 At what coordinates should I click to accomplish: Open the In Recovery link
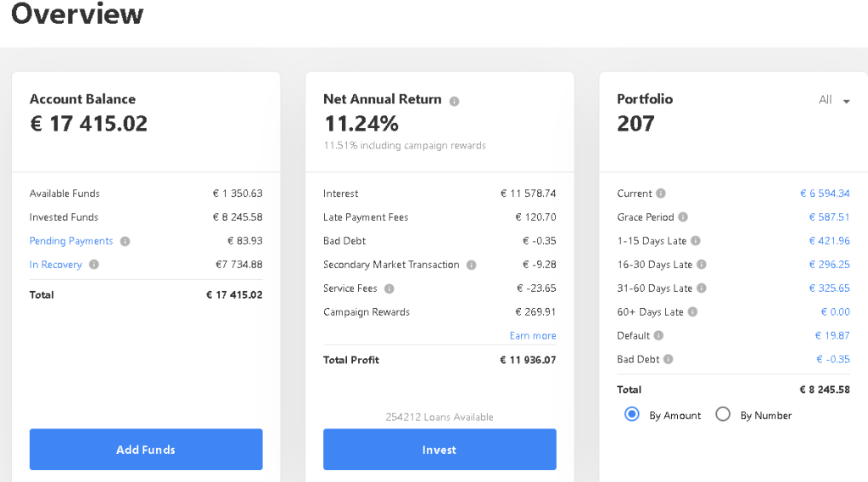56,265
